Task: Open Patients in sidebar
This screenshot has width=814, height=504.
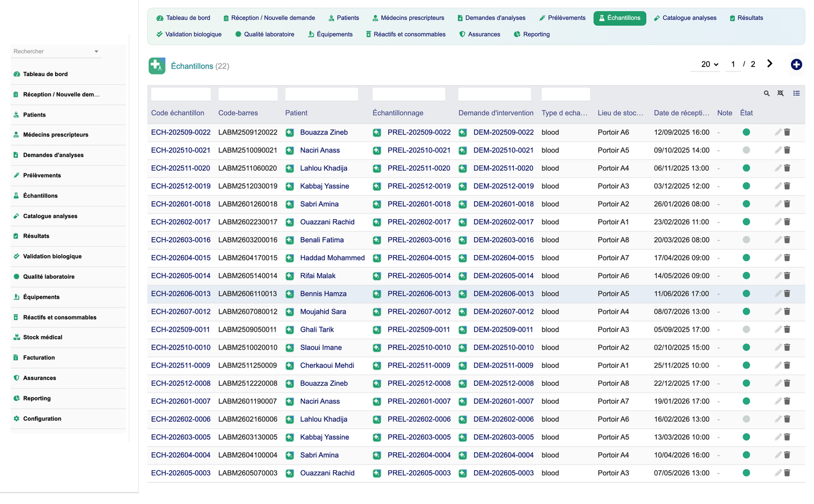Action: (34, 114)
